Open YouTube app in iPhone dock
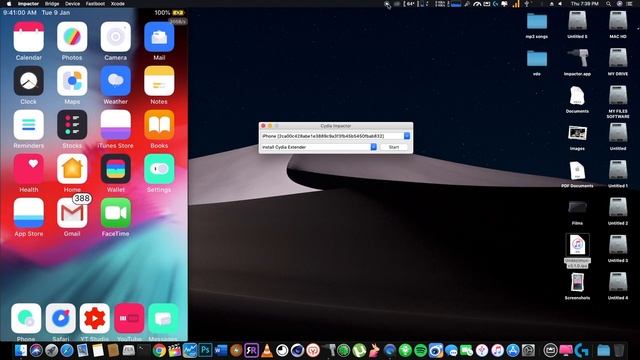The width and height of the screenshot is (640, 360). coord(129,318)
